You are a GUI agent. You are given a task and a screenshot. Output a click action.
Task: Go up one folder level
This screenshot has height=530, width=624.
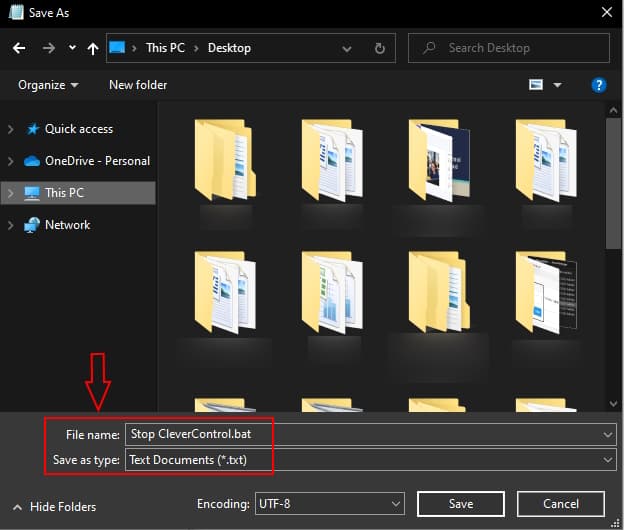coord(93,49)
